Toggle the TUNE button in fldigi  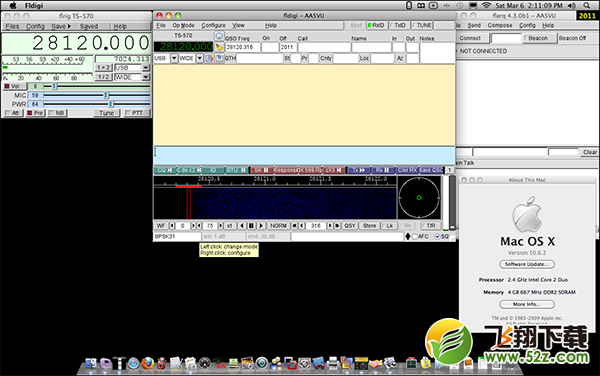click(422, 25)
